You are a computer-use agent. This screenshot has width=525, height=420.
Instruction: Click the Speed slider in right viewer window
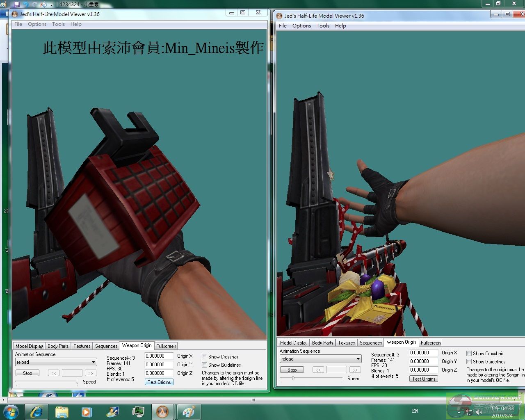293,379
